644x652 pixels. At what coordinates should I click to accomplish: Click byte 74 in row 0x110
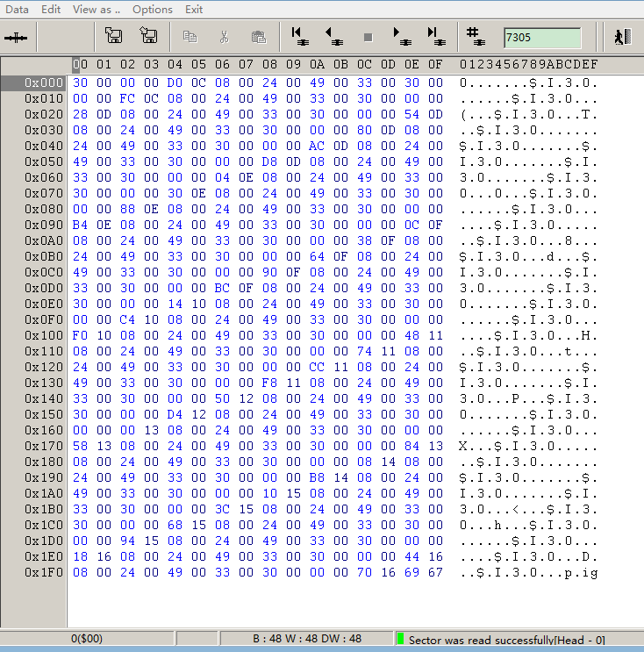pos(364,351)
